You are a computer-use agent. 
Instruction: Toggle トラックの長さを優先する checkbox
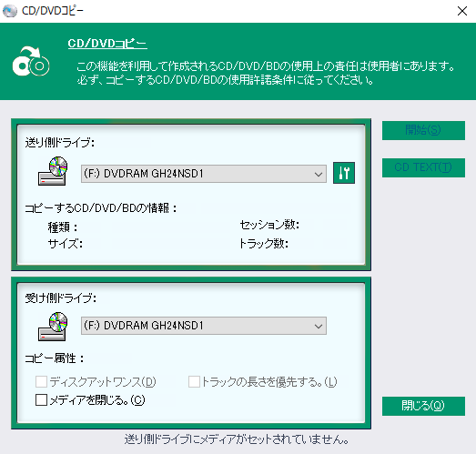pyautogui.click(x=194, y=382)
